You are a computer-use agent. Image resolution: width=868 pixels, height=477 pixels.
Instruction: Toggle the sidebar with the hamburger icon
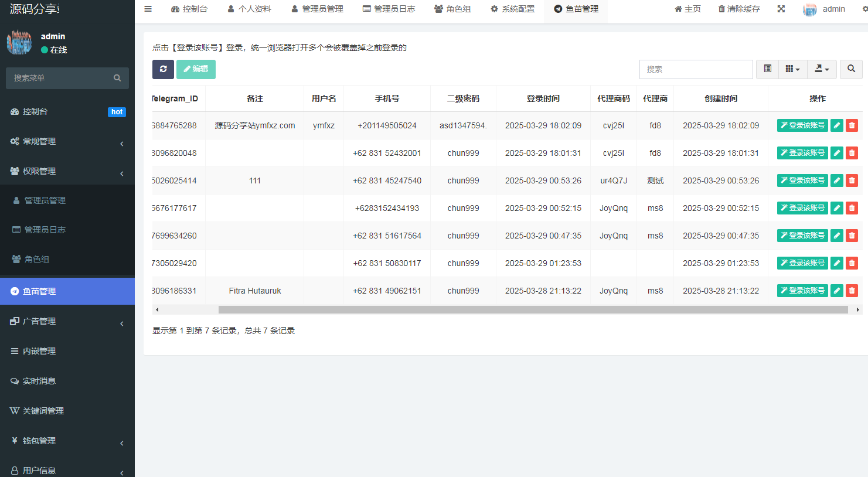(x=148, y=9)
